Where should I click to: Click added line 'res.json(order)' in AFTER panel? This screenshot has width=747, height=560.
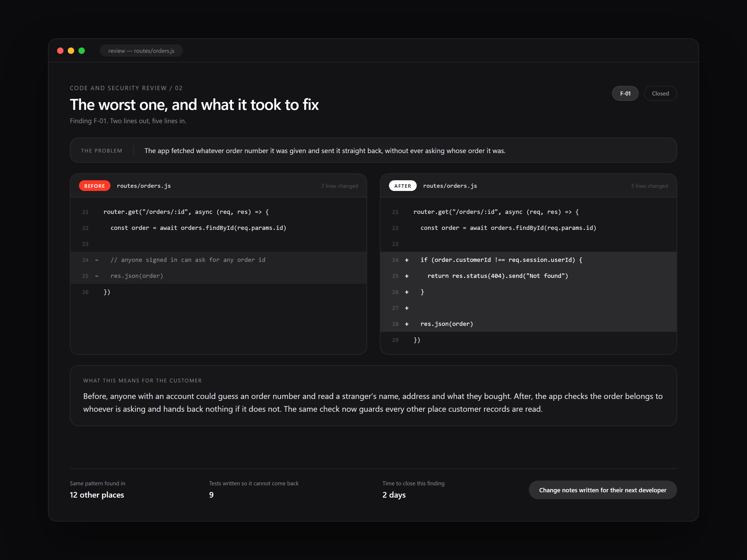click(x=447, y=324)
